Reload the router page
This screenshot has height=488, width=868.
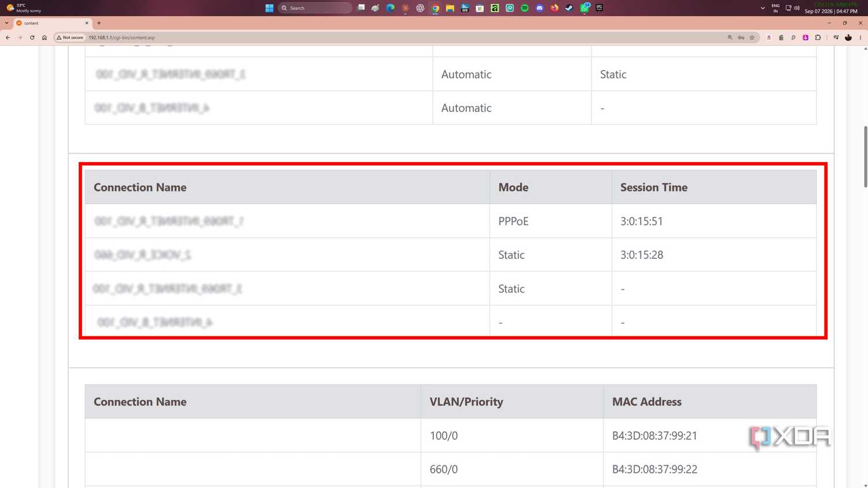click(x=32, y=38)
